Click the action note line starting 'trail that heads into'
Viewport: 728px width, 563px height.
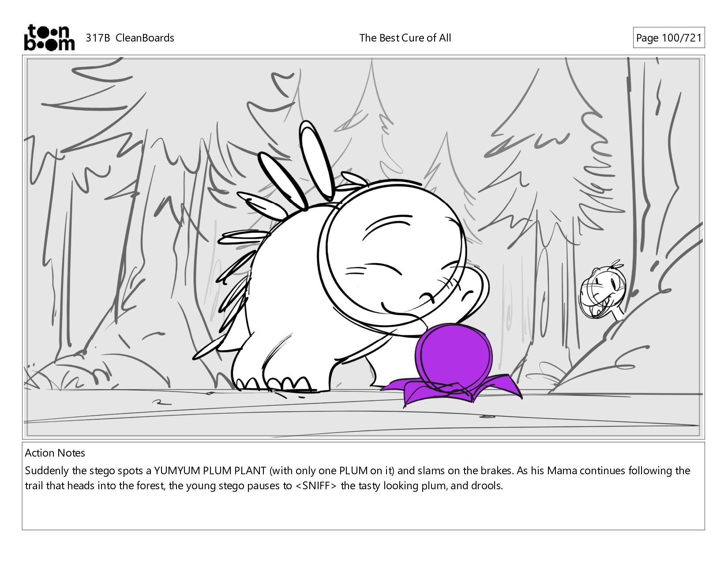click(x=264, y=486)
